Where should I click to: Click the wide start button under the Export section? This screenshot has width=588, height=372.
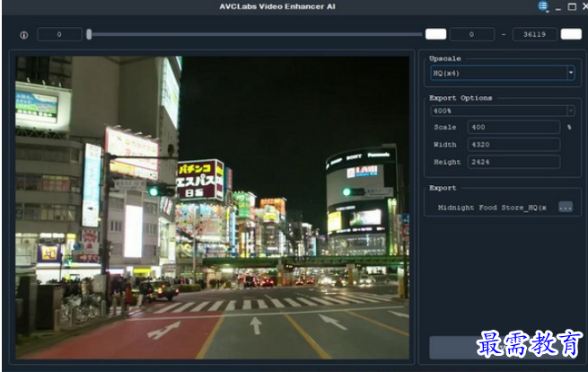(505, 347)
